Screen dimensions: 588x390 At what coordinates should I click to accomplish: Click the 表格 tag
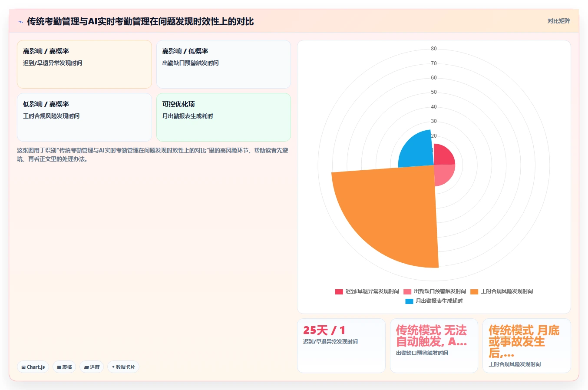(64, 367)
